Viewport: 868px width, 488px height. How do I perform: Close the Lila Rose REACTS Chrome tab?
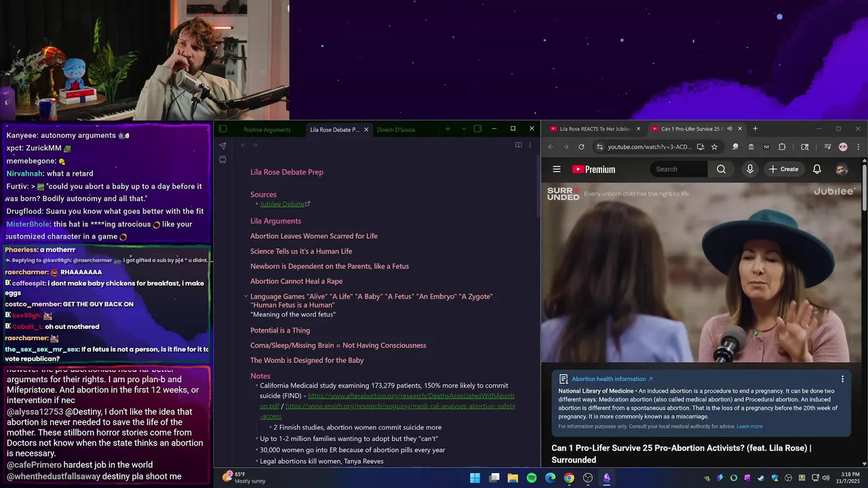click(637, 129)
